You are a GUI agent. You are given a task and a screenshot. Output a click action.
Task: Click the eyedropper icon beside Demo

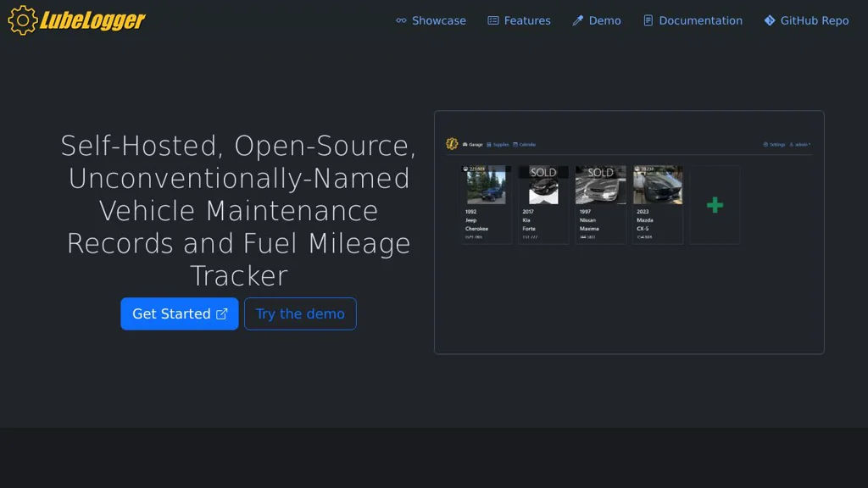(x=578, y=20)
